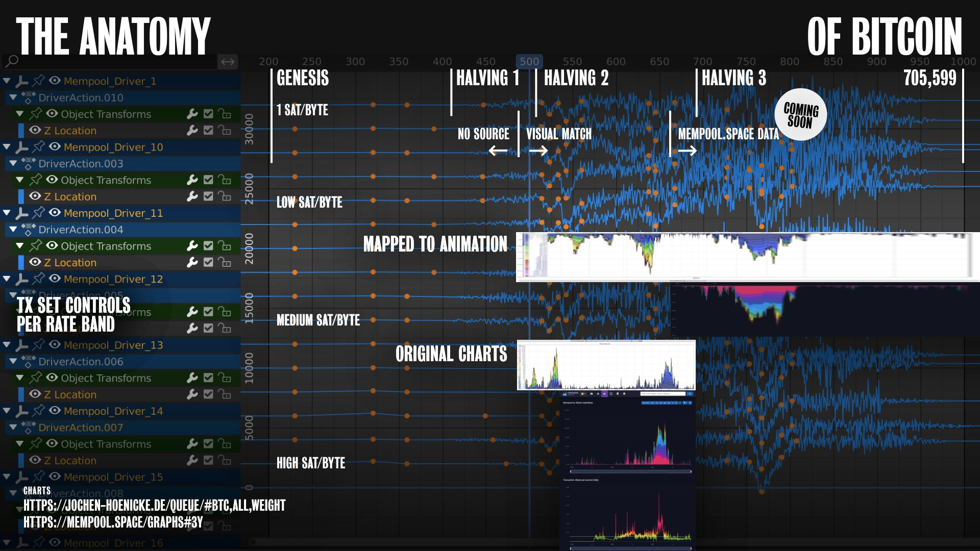Lock Object Transforms under DriverAction.010
The width and height of the screenshot is (980, 551).
coord(225,114)
